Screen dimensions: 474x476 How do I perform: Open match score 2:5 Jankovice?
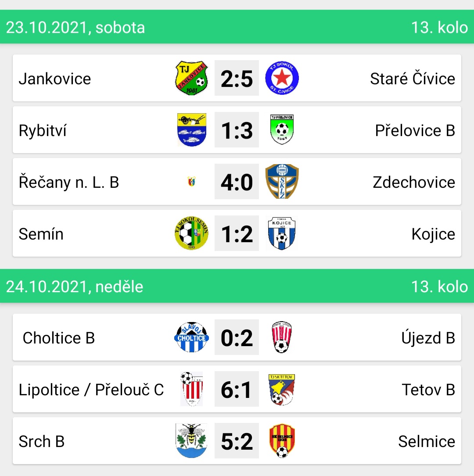[237, 78]
